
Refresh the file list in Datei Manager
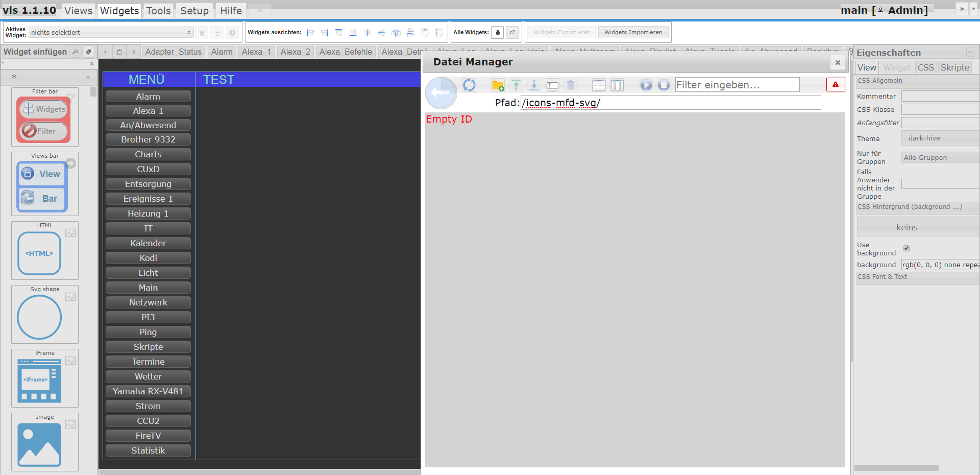pos(469,85)
